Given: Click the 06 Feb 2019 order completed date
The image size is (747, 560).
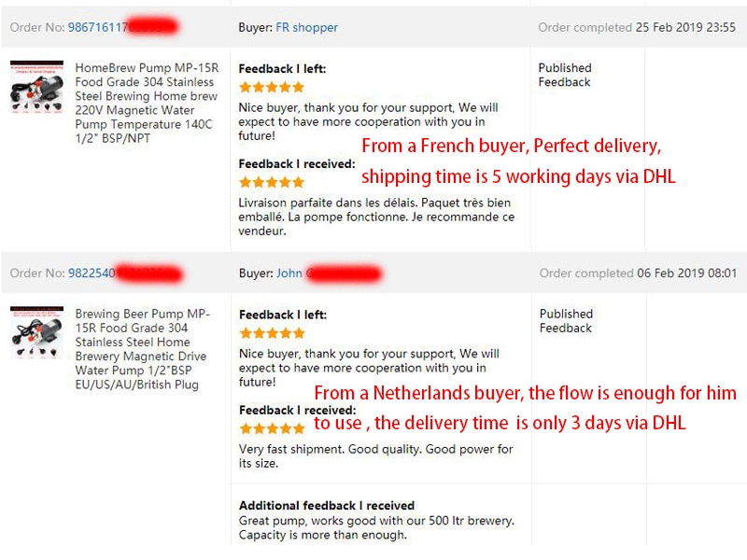Looking at the screenshot, I should (686, 273).
